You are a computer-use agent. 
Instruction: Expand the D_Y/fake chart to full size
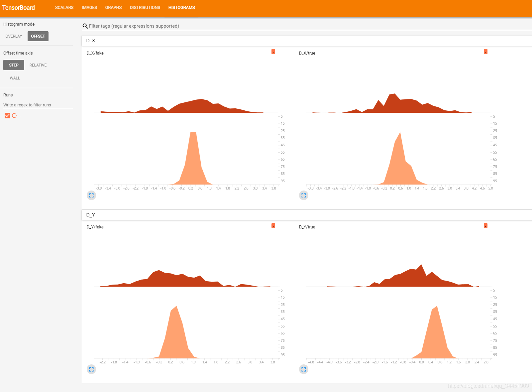point(91,369)
